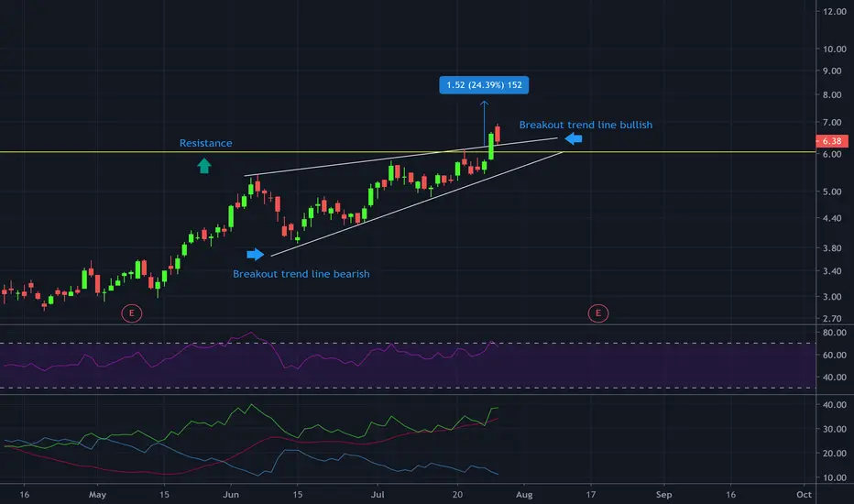
Task: Click the RSI 60.00 scale label
Action: click(x=834, y=355)
